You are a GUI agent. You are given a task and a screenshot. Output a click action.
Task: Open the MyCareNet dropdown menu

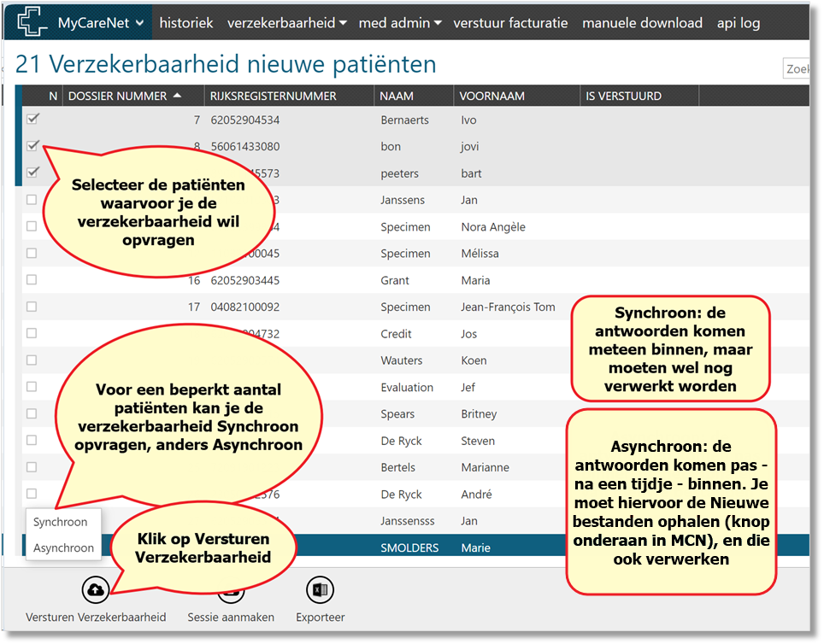click(100, 23)
